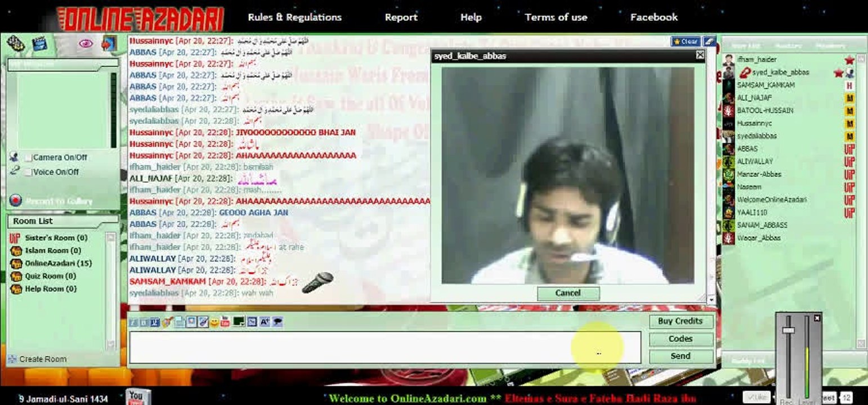Screen dimensions: 868x405
Task: Click the star badge beside ifham_haider
Action: click(849, 60)
